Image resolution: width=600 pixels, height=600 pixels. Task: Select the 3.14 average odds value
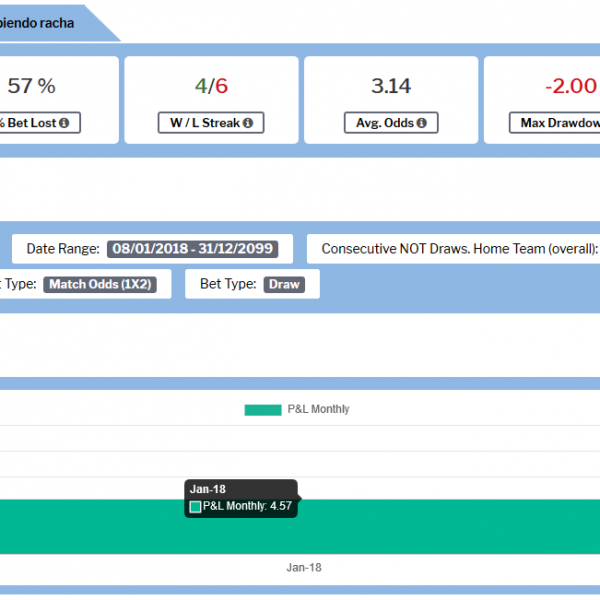(391, 86)
